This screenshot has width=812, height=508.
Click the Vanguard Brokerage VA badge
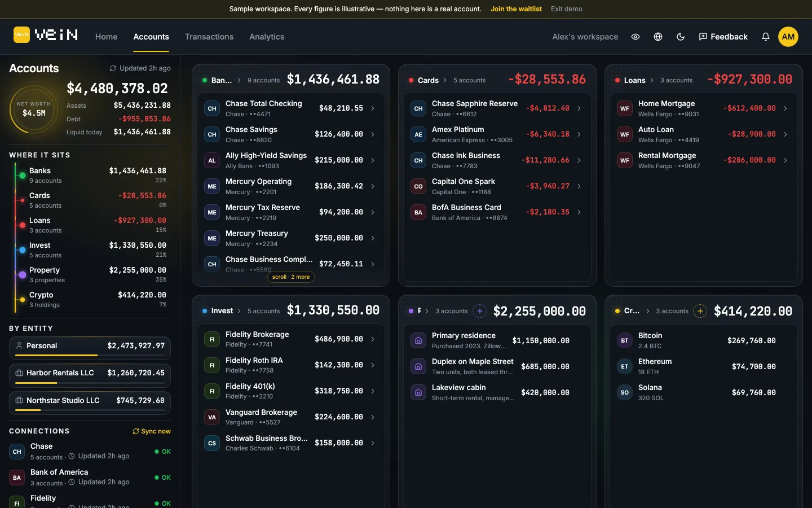(x=212, y=417)
